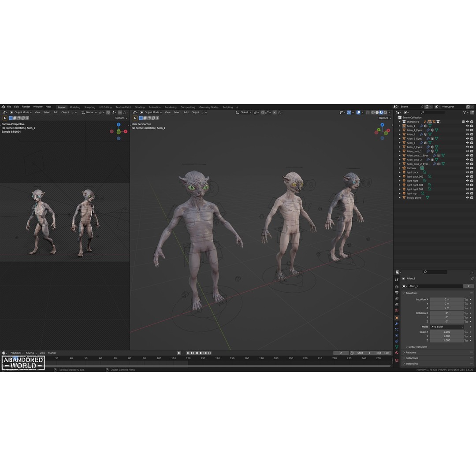Open the timeline Keying menu
This screenshot has width=476, height=476.
point(31,353)
